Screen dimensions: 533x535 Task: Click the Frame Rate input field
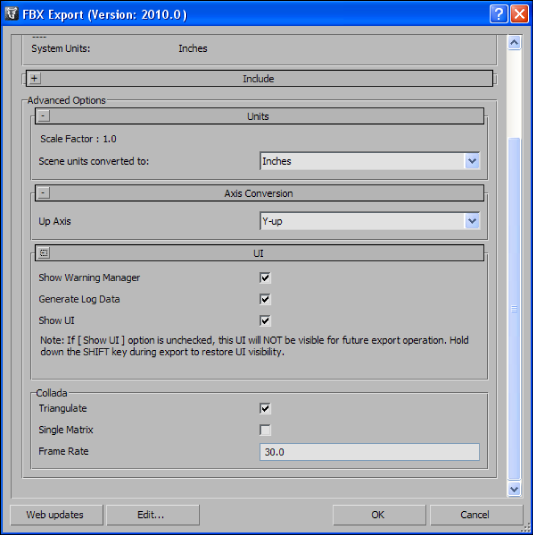pyautogui.click(x=370, y=452)
